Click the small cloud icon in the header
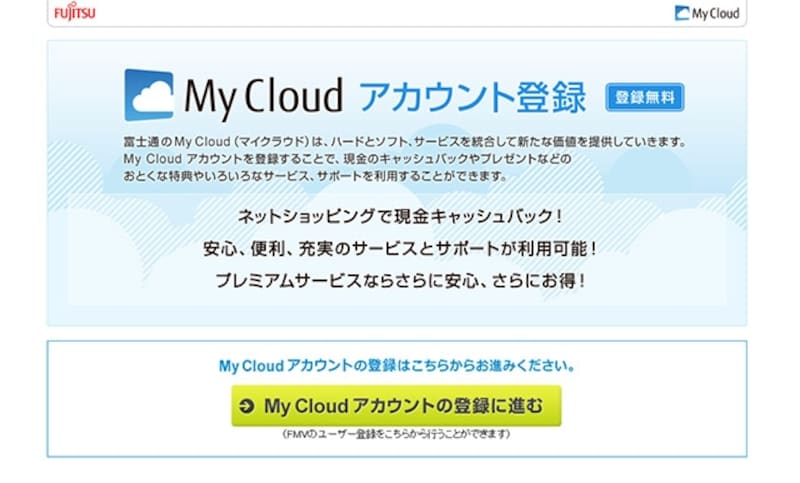The image size is (800, 483). (x=682, y=14)
